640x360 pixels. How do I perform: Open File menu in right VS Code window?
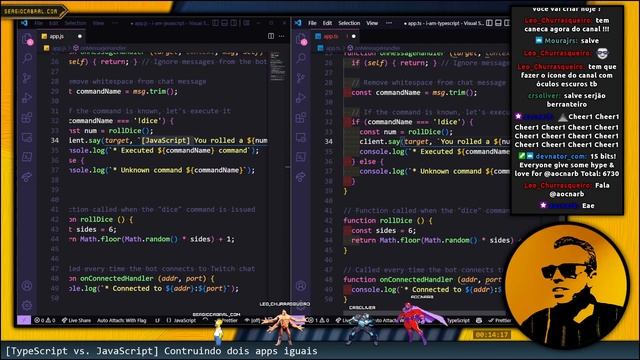click(312, 23)
